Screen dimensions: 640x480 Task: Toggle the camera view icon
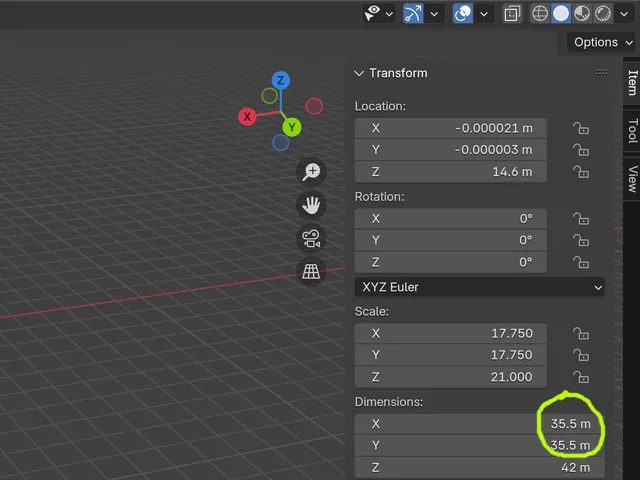[x=311, y=238]
